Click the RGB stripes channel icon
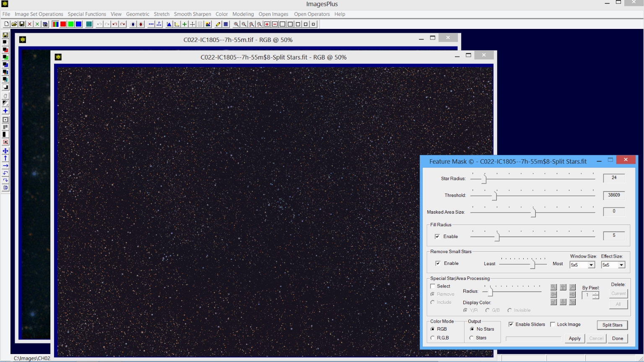The height and width of the screenshot is (362, 644). coord(55,24)
